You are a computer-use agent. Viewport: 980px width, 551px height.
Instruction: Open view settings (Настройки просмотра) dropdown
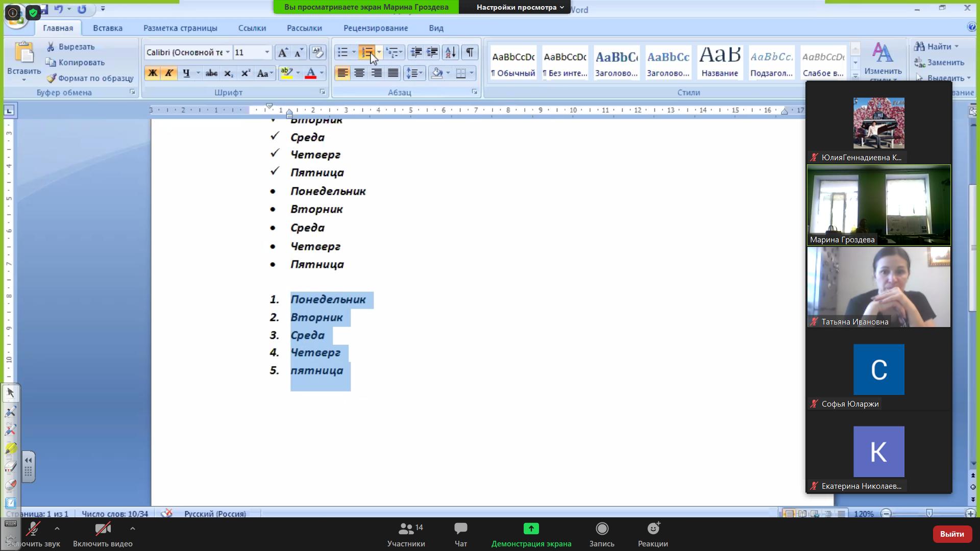coord(520,7)
